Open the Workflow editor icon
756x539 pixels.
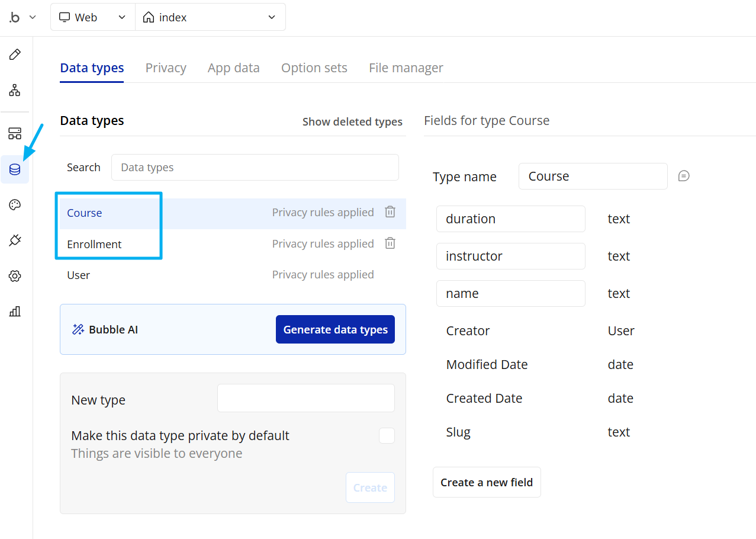(15, 90)
